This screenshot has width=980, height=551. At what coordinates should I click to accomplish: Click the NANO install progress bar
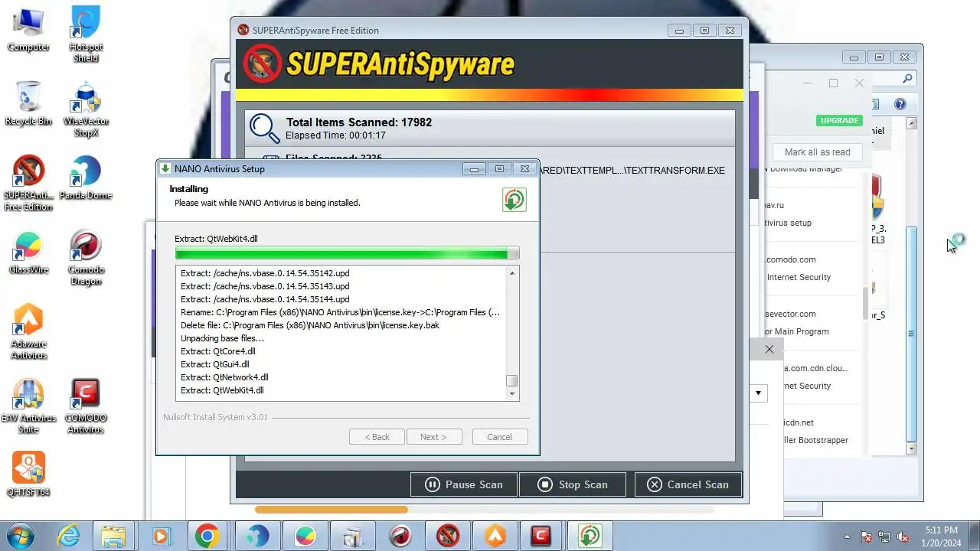(x=347, y=253)
